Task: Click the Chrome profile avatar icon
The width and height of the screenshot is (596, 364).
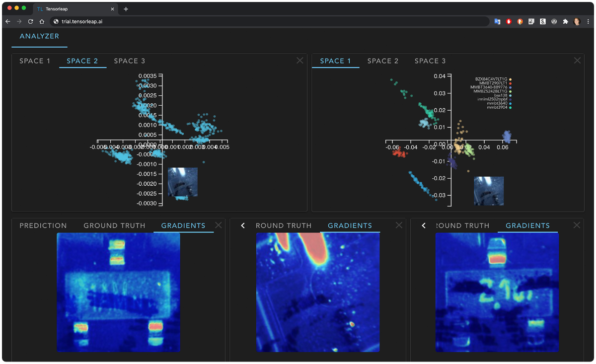Action: pos(576,21)
